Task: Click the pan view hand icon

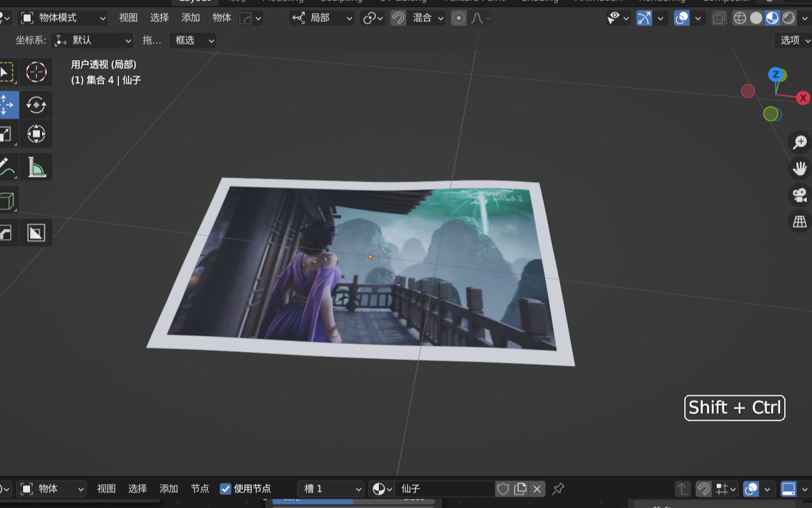Action: pyautogui.click(x=800, y=169)
